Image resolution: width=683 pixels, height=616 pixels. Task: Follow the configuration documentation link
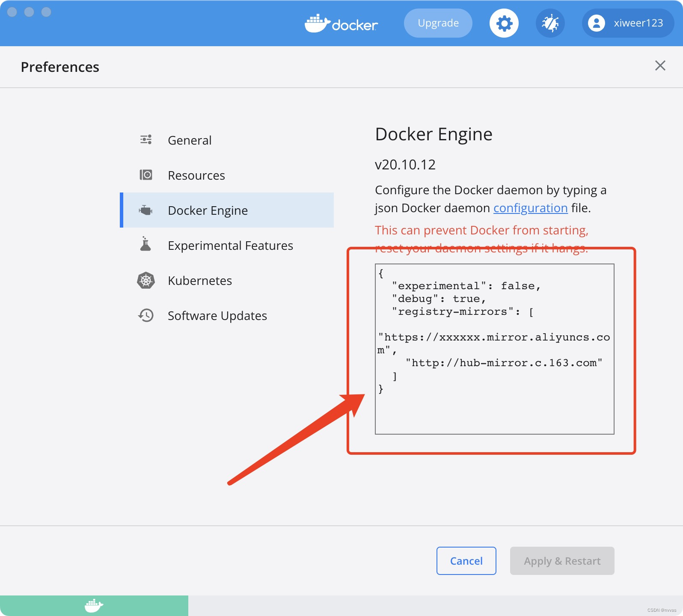[x=531, y=208]
